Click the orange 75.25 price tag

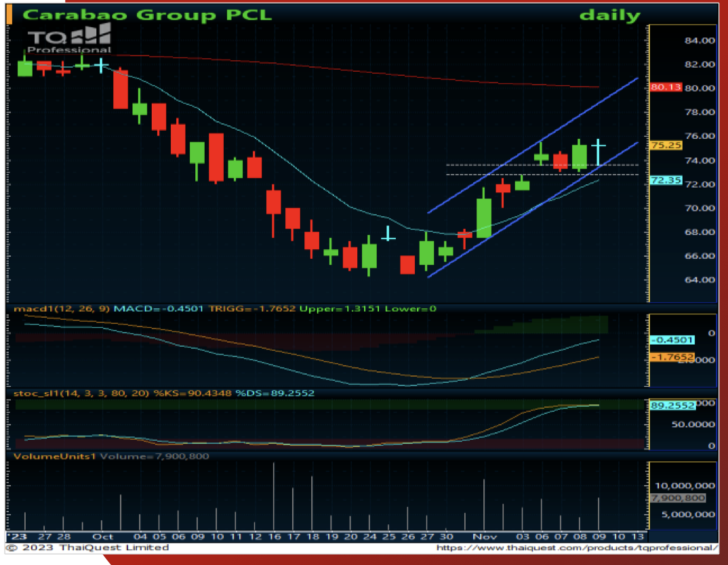pos(666,145)
